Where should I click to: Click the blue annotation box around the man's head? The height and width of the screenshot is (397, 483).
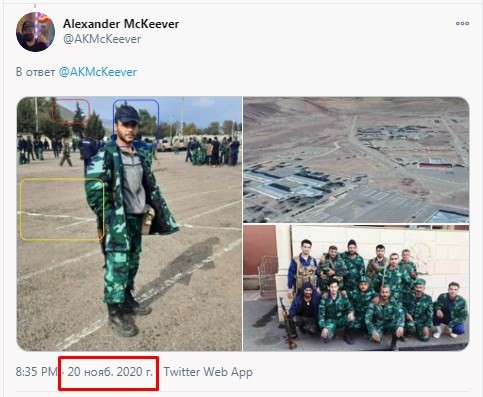click(136, 123)
